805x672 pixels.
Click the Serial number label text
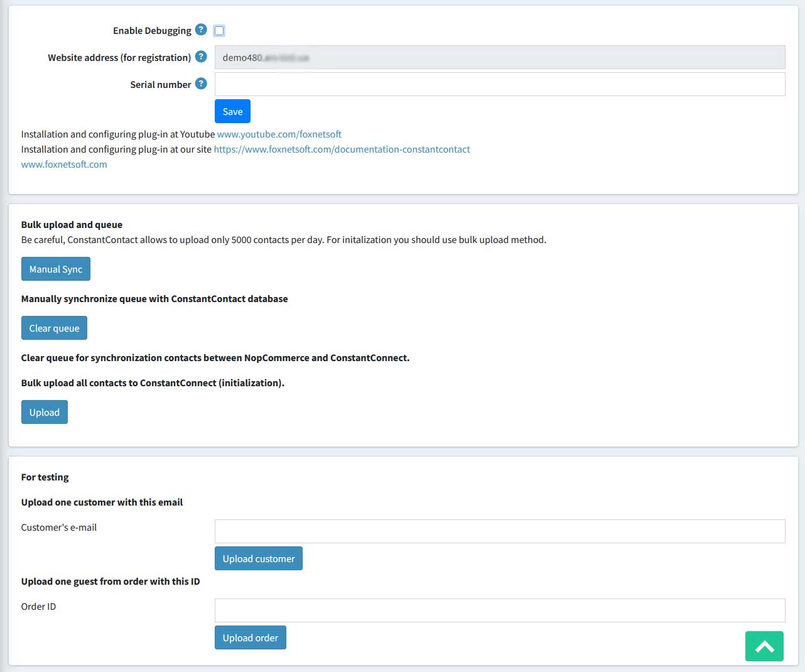[x=160, y=85]
